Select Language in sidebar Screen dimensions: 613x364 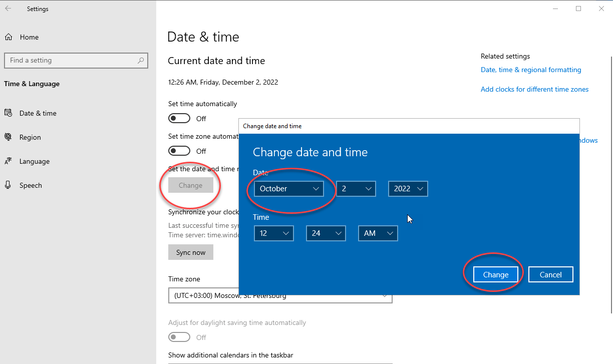(x=35, y=161)
